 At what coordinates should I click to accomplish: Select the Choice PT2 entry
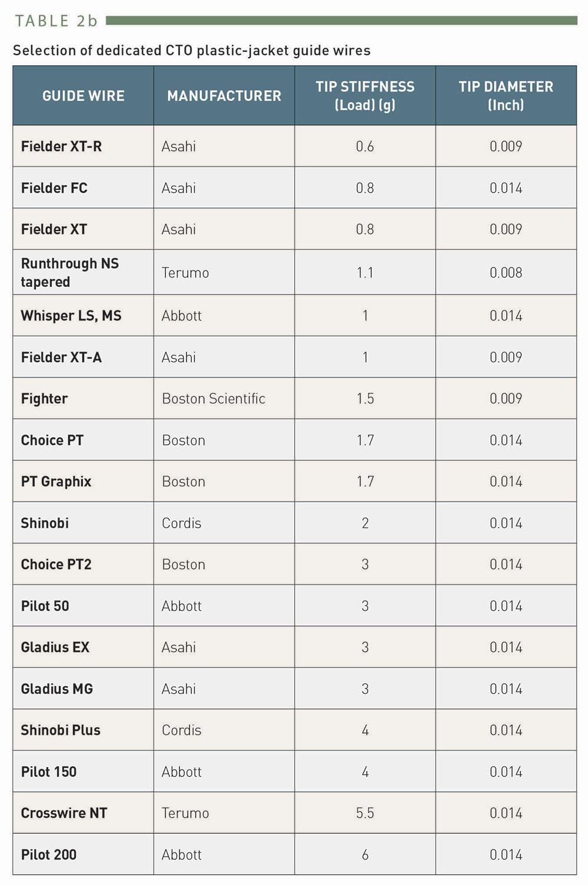pyautogui.click(x=56, y=564)
